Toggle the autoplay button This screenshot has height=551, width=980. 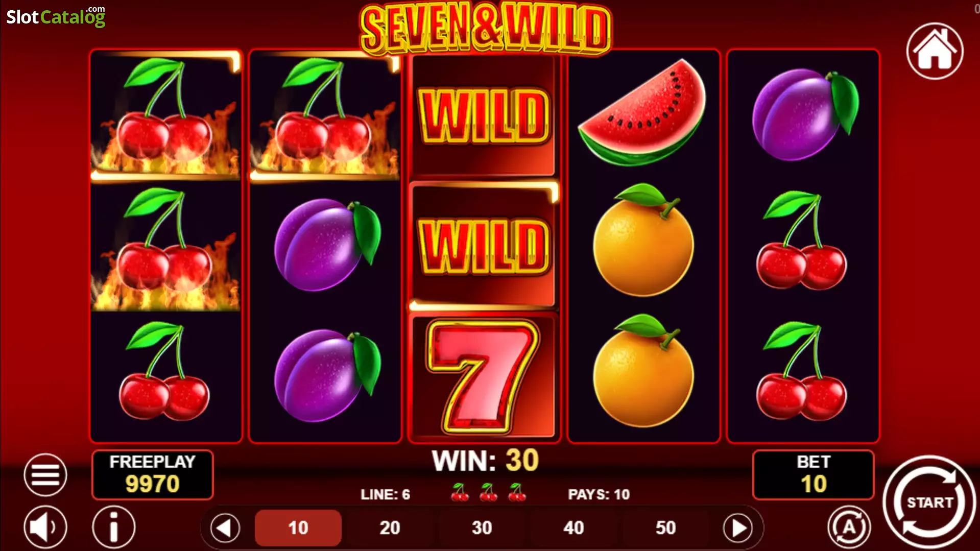849,526
